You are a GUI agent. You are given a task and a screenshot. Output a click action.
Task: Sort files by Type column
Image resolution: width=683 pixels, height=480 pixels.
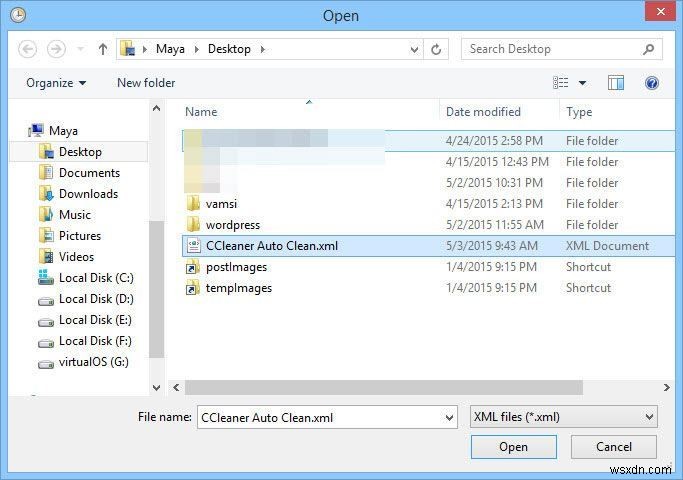coord(579,112)
